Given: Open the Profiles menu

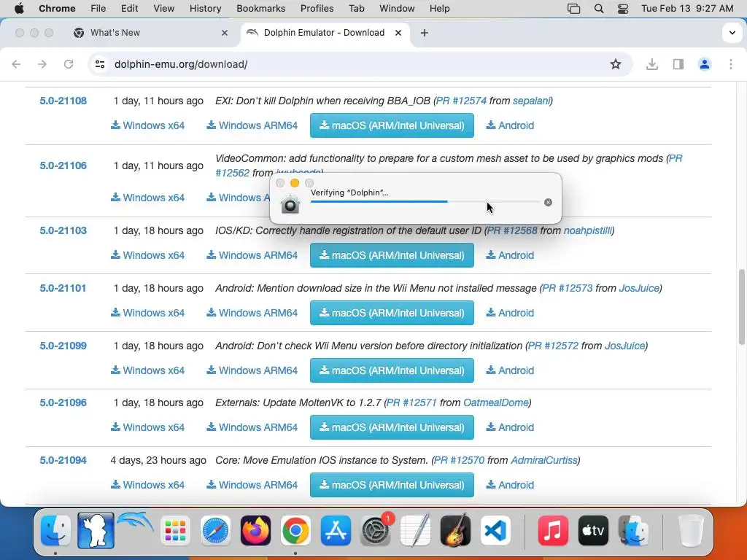Looking at the screenshot, I should click(317, 9).
